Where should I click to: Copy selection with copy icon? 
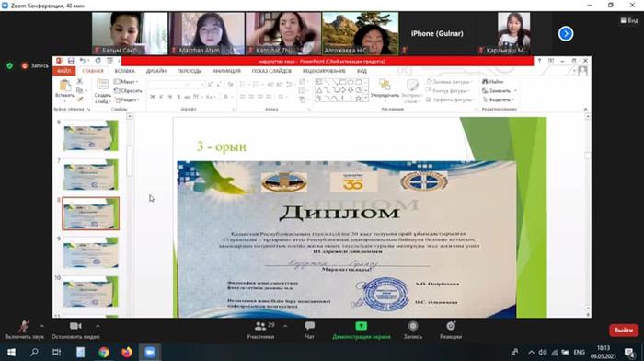tap(80, 90)
